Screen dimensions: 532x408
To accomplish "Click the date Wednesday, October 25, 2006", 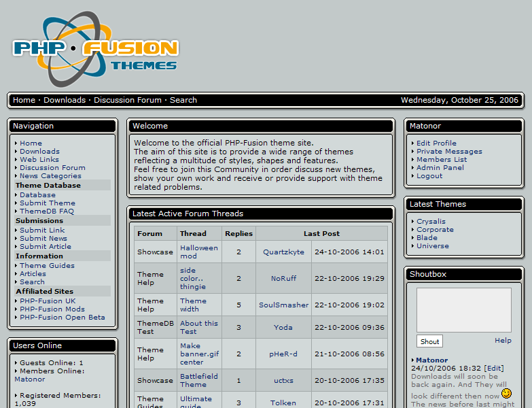I will pos(460,100).
